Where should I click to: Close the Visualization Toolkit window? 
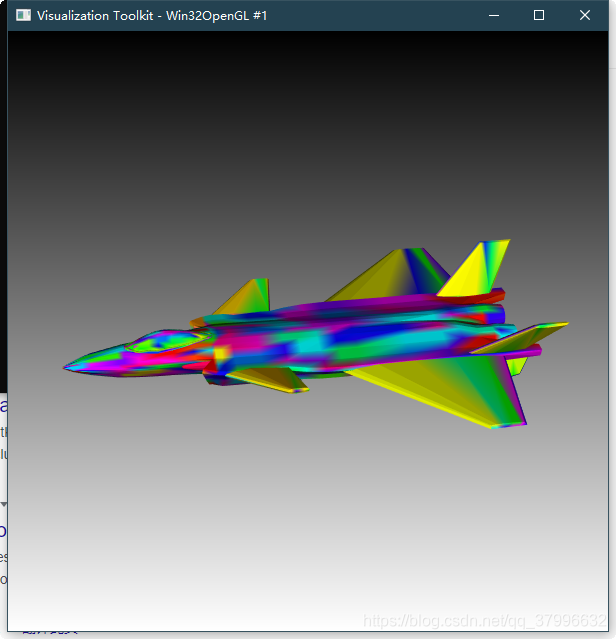coord(585,15)
